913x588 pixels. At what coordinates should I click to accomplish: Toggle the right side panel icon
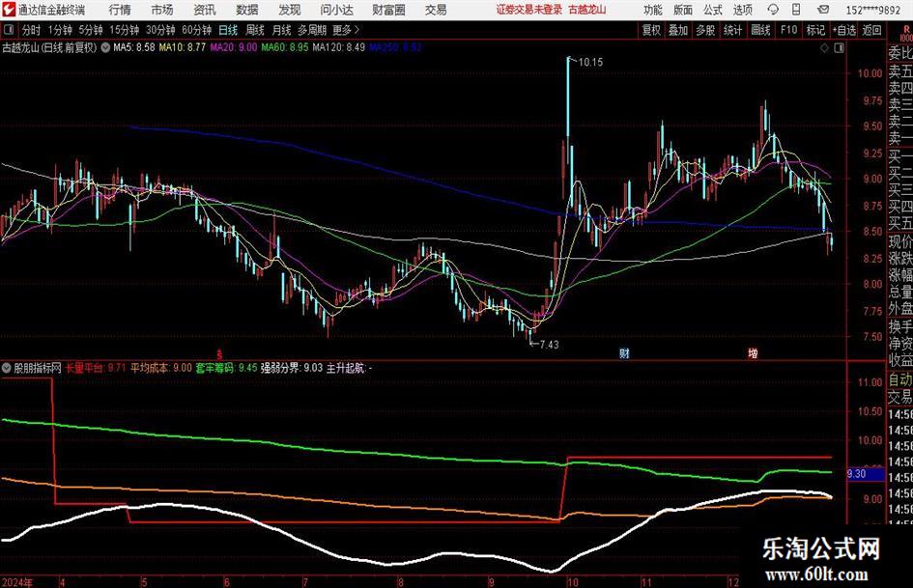tap(839, 48)
